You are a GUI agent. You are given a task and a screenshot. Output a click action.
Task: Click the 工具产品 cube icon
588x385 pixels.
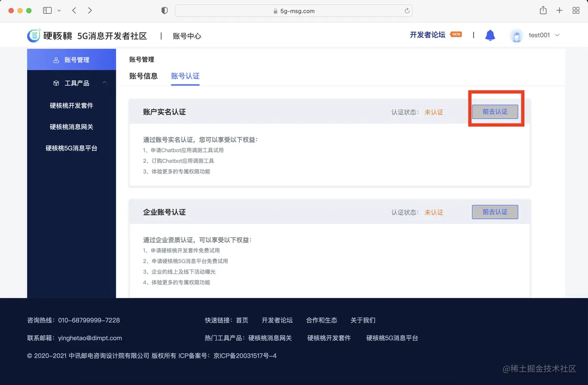[56, 83]
